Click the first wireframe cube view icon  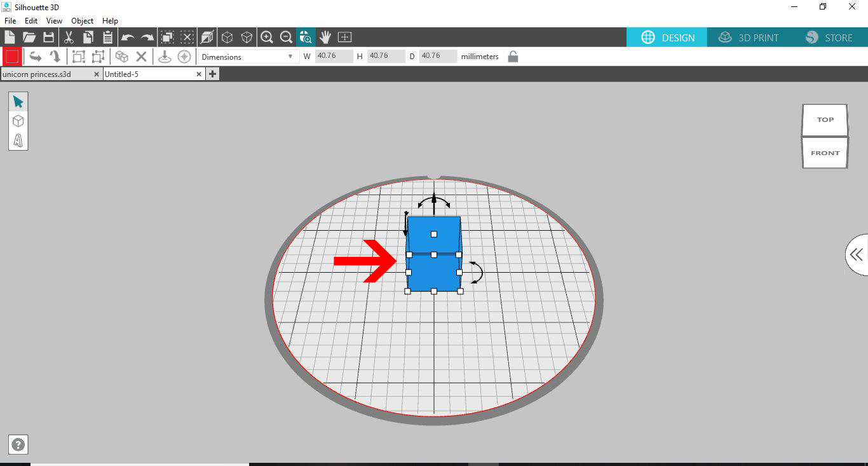coord(227,37)
